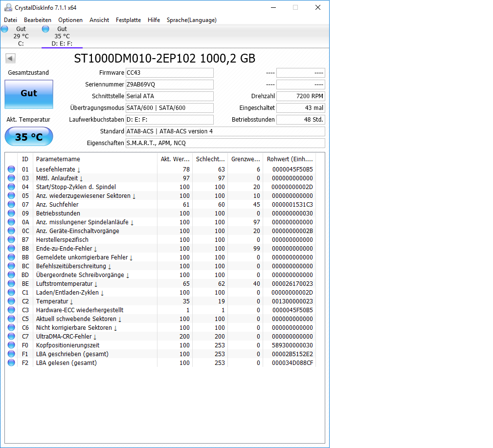Click status orb for Laden/Entladen-Zyklen row
493x448 pixels.
[x=11, y=292]
